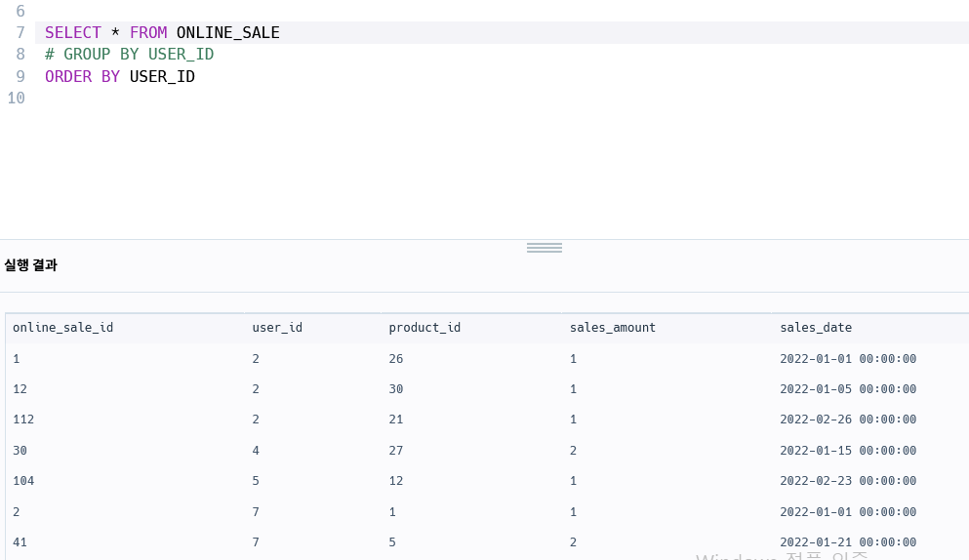Image resolution: width=969 pixels, height=560 pixels.
Task: Click online_sale_id cell with value 104
Action: tap(23, 481)
